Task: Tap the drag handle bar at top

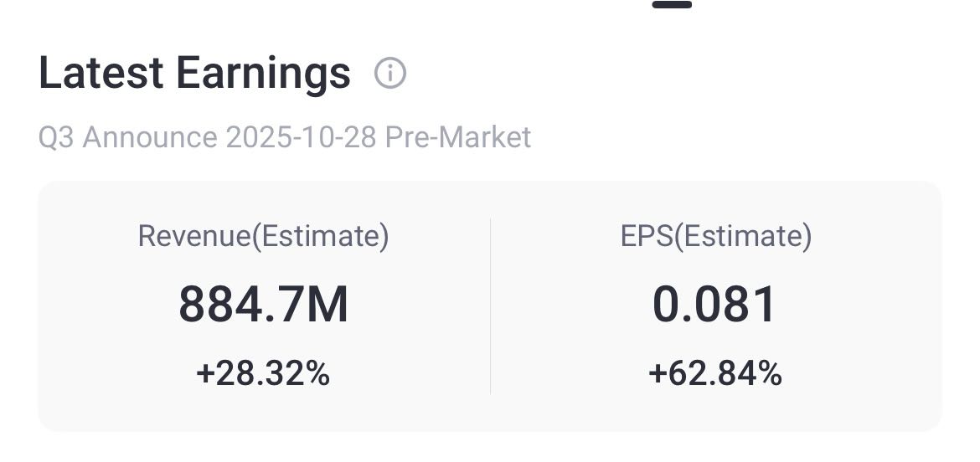Action: pos(672,4)
